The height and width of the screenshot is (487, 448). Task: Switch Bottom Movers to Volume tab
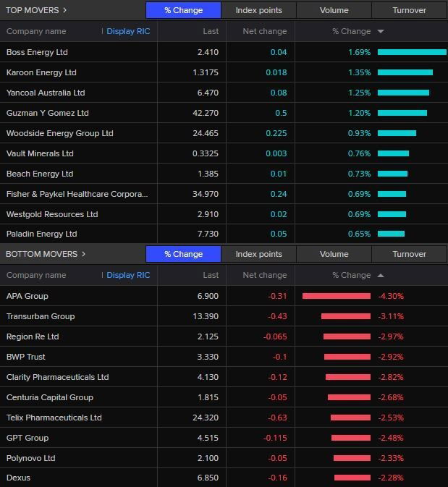pyautogui.click(x=334, y=254)
